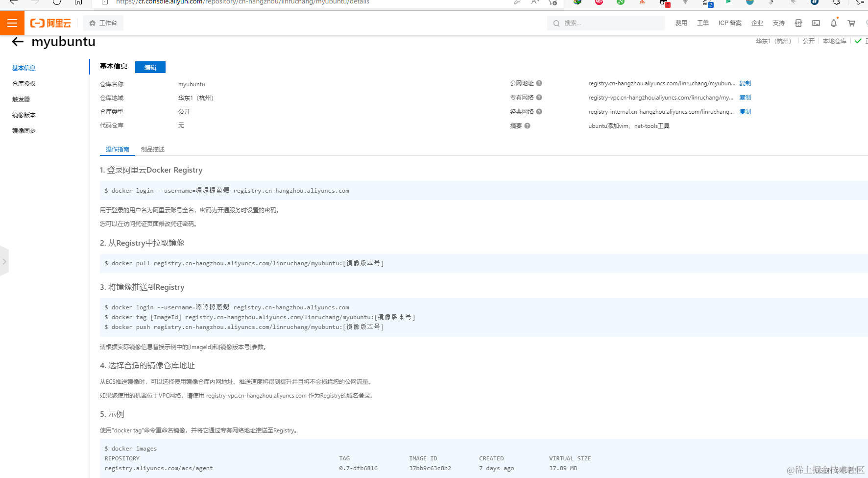Click the 仓库类型 value 公开
Image resolution: width=868 pixels, height=478 pixels.
184,112
